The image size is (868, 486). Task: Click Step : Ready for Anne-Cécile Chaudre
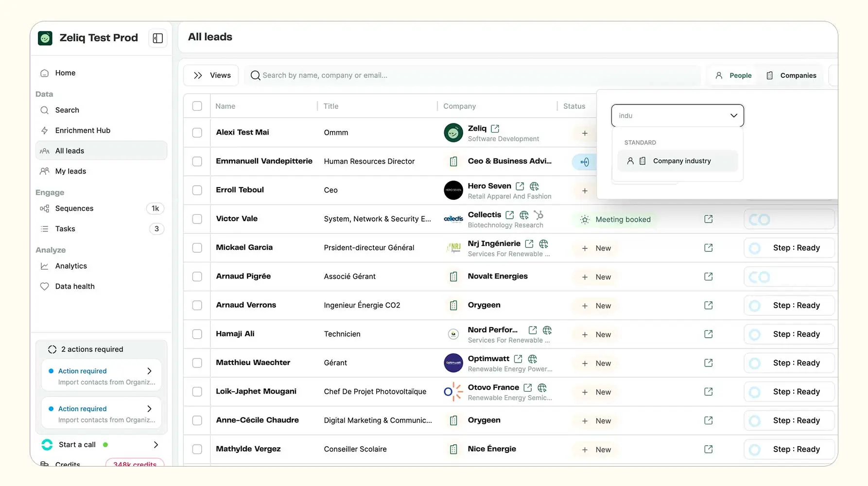pyautogui.click(x=789, y=420)
